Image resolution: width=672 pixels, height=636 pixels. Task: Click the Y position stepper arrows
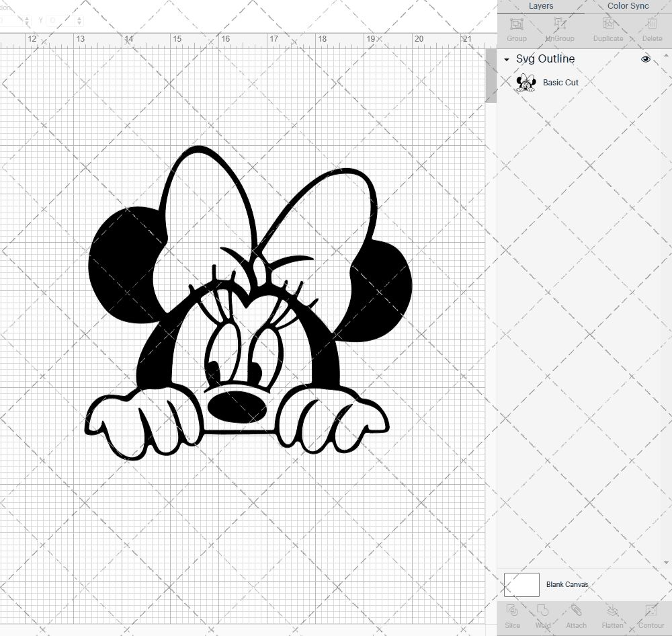coord(79,20)
